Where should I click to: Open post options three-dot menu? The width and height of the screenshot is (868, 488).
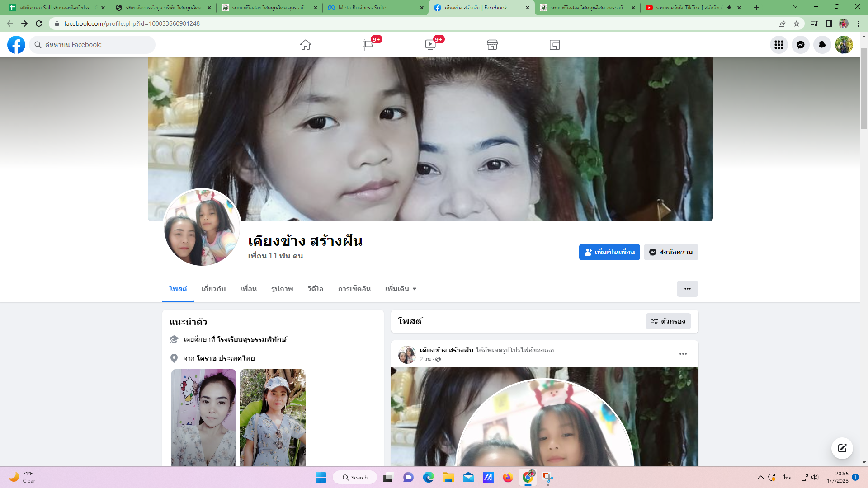[683, 354]
